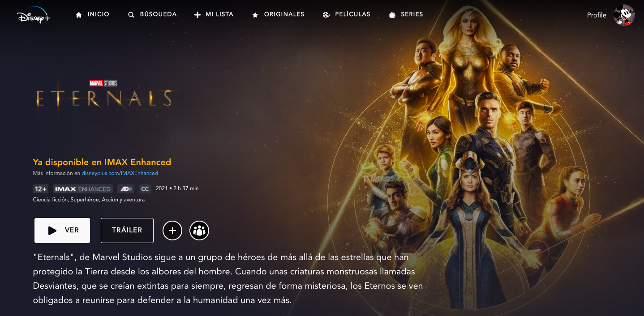Screen dimensions: 644x316
Task: Click the Disney+ logo
Action: pos(34,15)
